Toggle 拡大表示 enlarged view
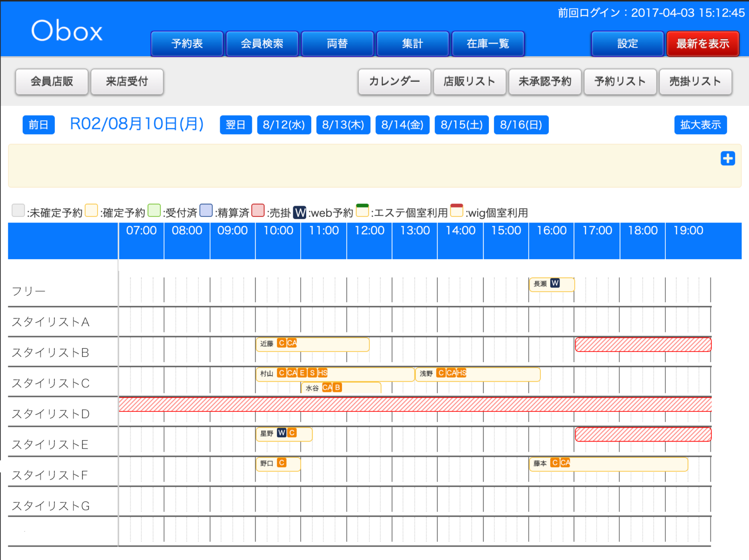Screen dimensions: 749x560 (x=700, y=125)
